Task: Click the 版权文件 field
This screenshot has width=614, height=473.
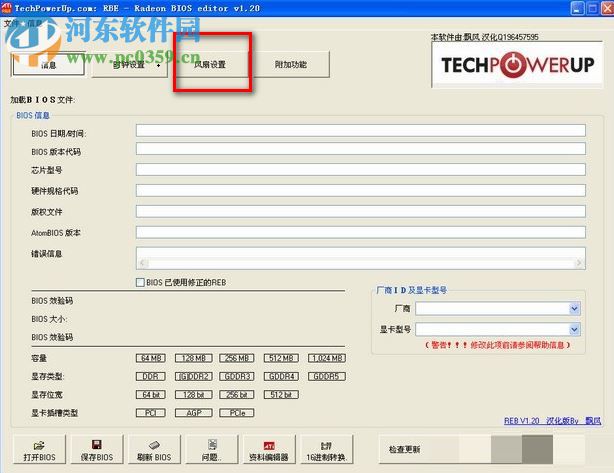Action: click(361, 211)
